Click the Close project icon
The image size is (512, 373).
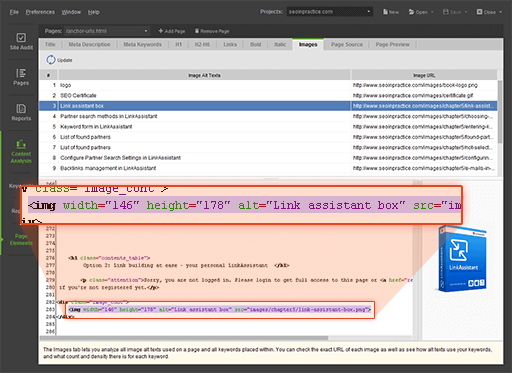tap(479, 12)
